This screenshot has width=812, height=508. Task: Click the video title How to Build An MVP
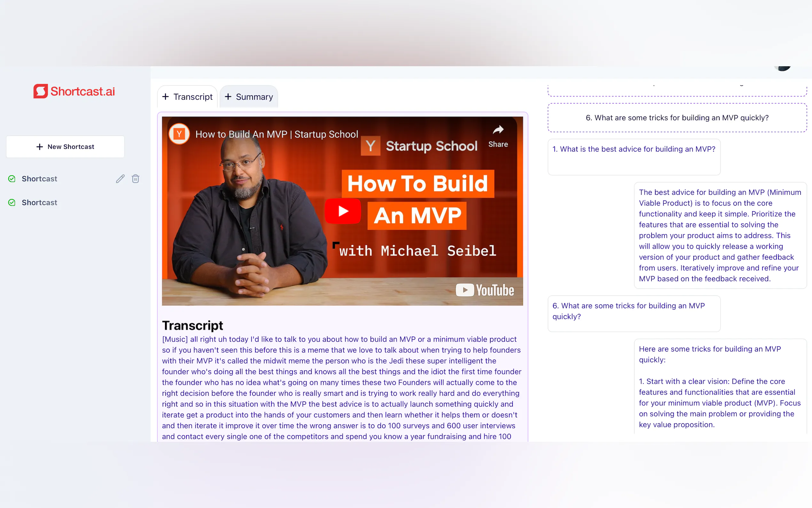tap(277, 134)
